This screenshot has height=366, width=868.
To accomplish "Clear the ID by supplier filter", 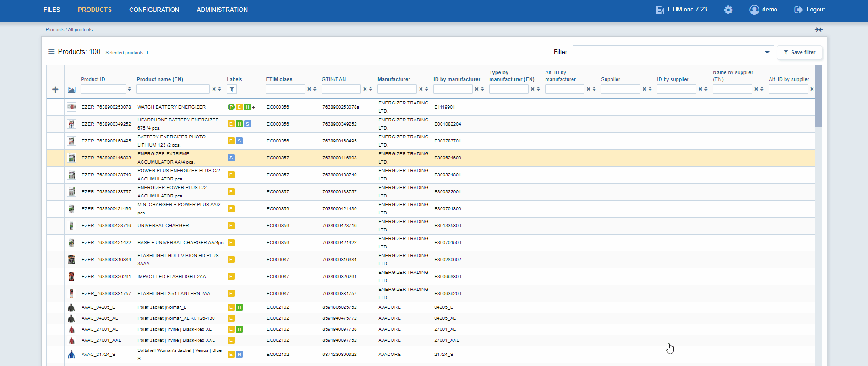I will pos(700,89).
